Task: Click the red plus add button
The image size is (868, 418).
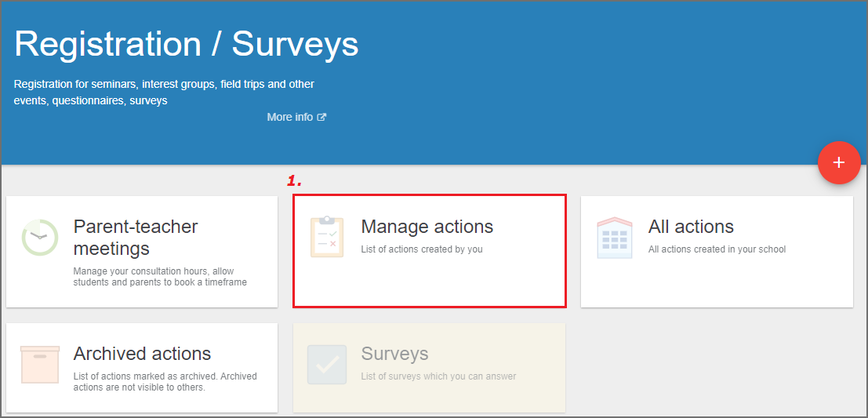Action: (x=839, y=162)
